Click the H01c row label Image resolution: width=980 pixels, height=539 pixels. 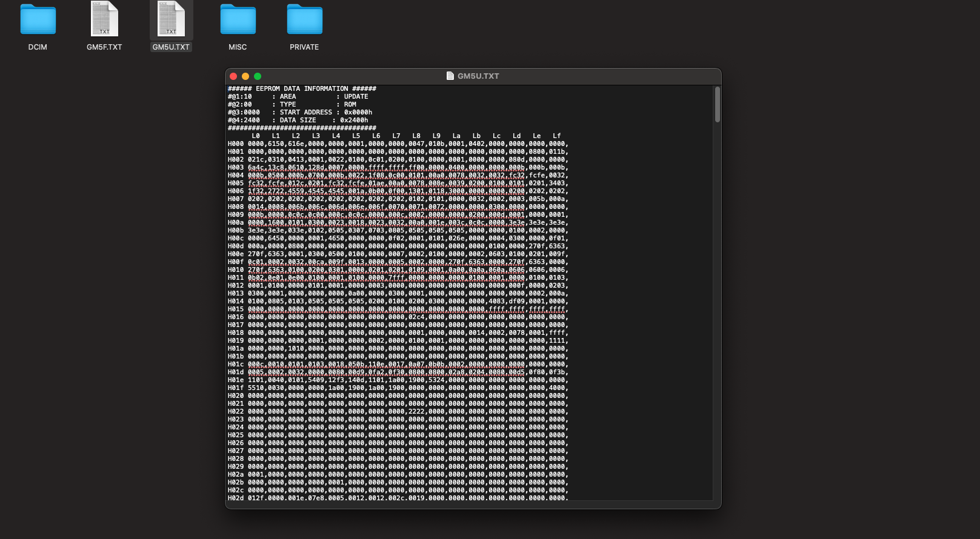pos(236,365)
